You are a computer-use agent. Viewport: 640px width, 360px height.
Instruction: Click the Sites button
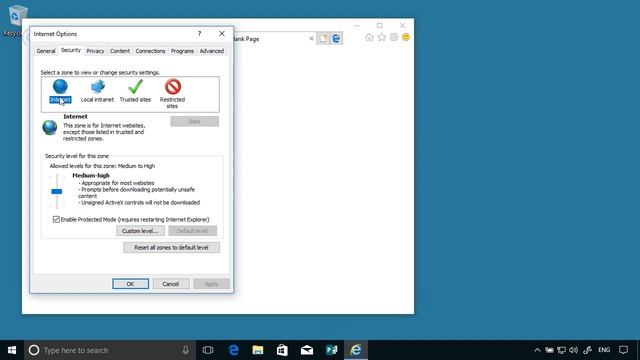click(194, 122)
